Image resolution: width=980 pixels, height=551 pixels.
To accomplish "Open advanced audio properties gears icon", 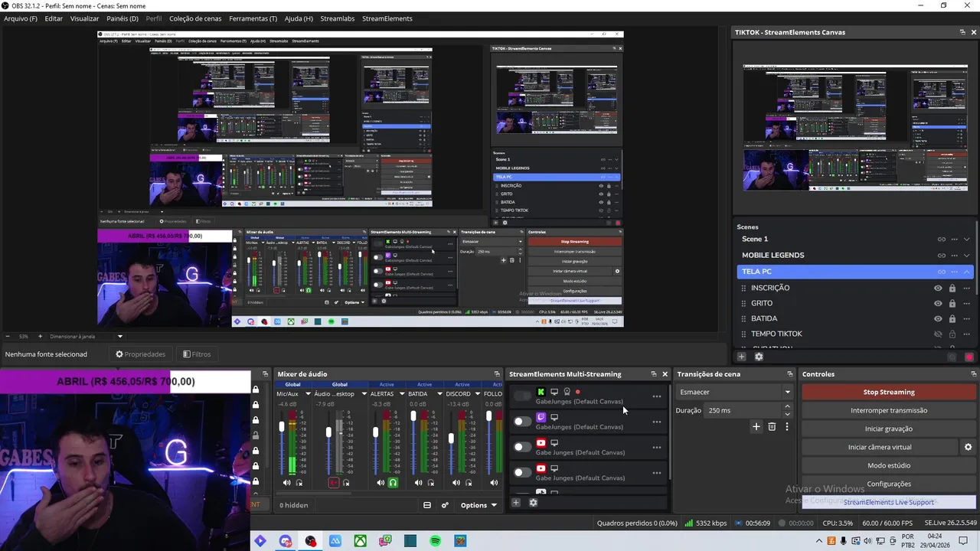I will pyautogui.click(x=445, y=505).
